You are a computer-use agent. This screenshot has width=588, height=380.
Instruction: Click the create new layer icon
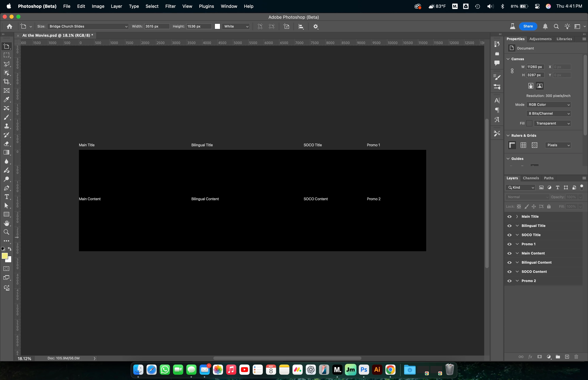pos(567,357)
